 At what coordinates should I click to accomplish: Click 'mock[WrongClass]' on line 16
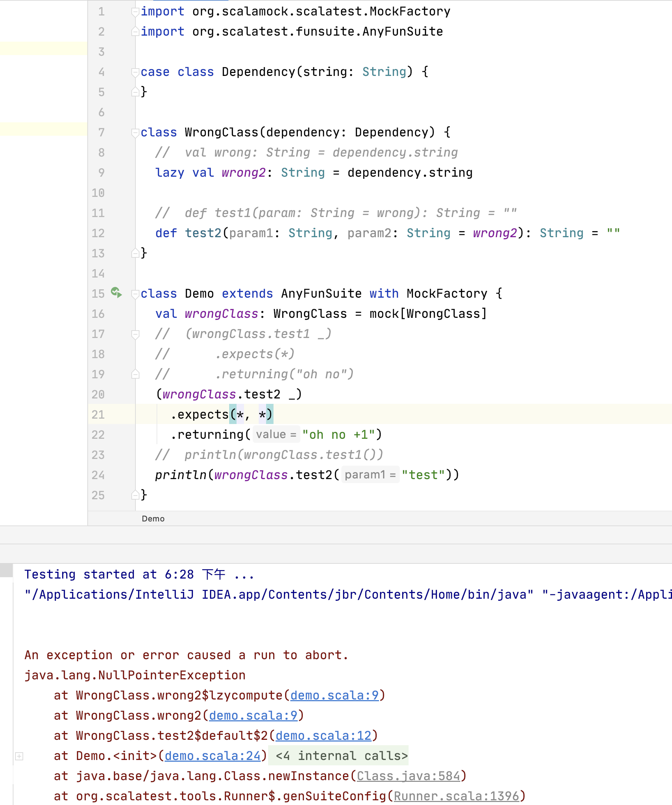428,313
